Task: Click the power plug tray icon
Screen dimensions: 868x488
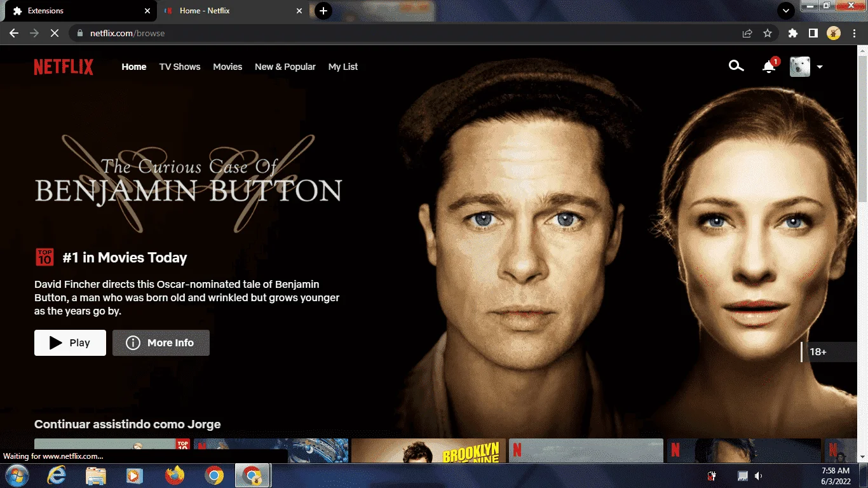Action: 712,476
